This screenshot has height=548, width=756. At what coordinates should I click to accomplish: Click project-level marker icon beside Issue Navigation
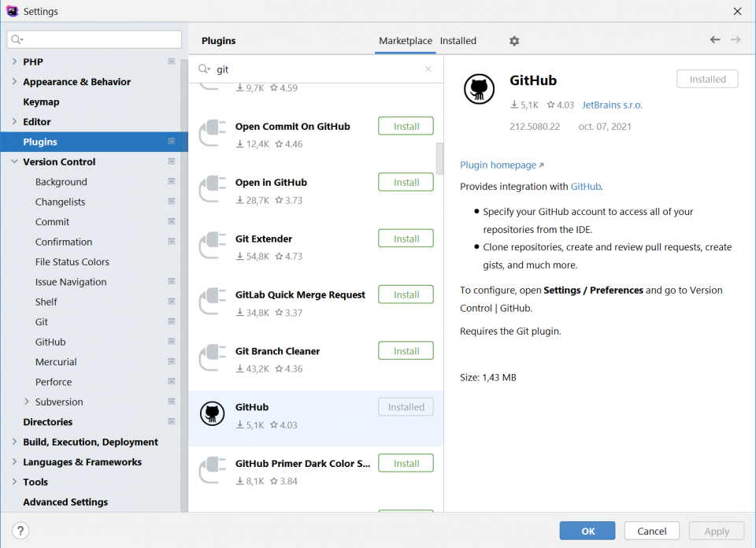(171, 281)
